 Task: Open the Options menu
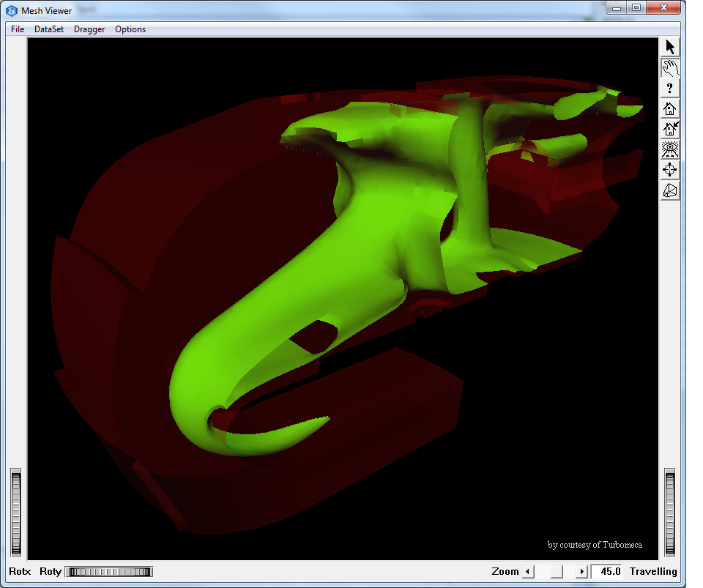(x=130, y=29)
